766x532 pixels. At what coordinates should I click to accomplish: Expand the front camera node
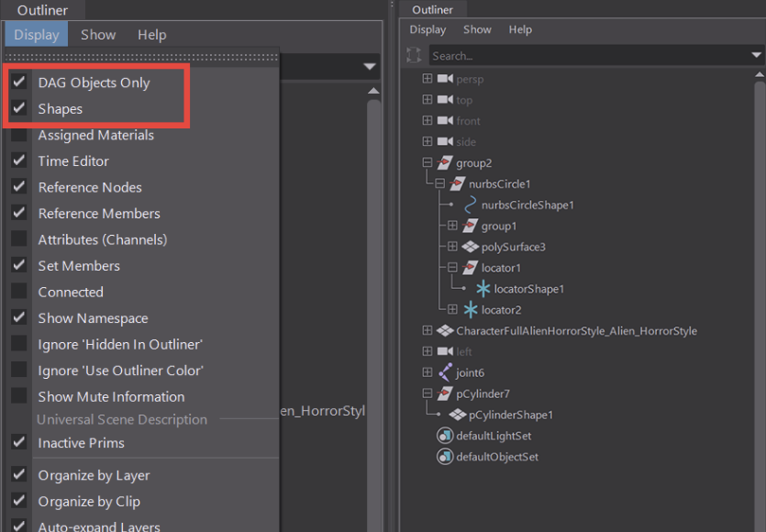427,120
